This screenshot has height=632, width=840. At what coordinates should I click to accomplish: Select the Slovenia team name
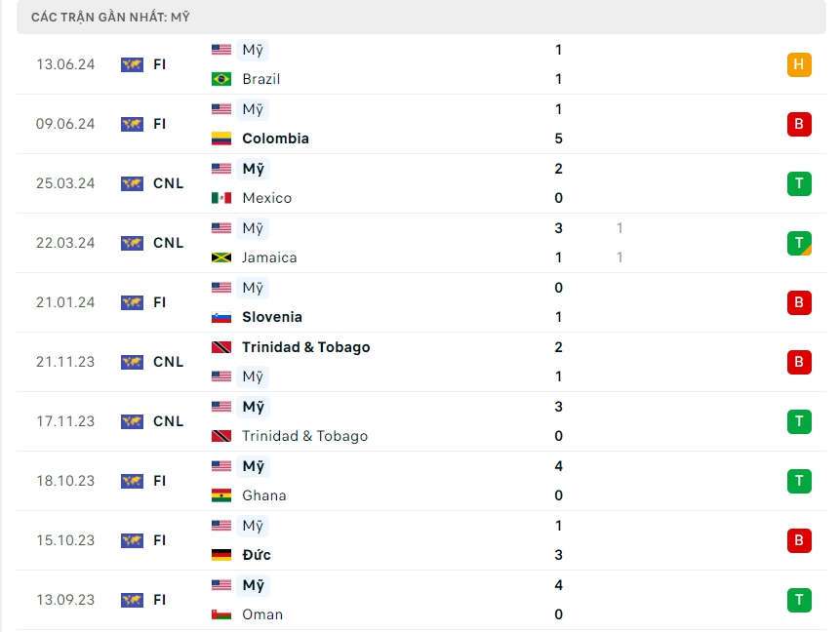pyautogui.click(x=272, y=317)
